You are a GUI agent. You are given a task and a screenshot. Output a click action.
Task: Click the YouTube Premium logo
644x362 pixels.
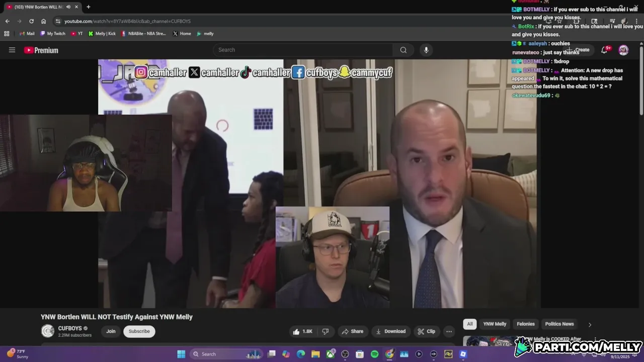(41, 50)
